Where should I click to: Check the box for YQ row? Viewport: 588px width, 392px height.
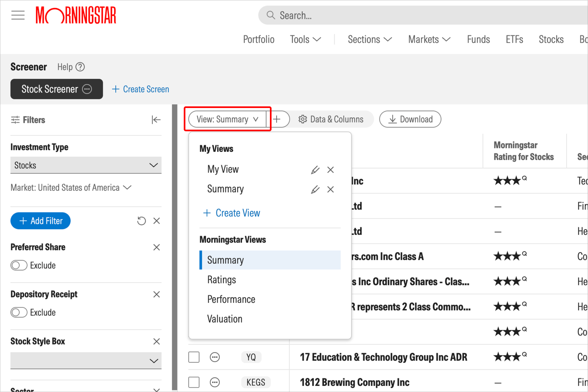click(194, 357)
